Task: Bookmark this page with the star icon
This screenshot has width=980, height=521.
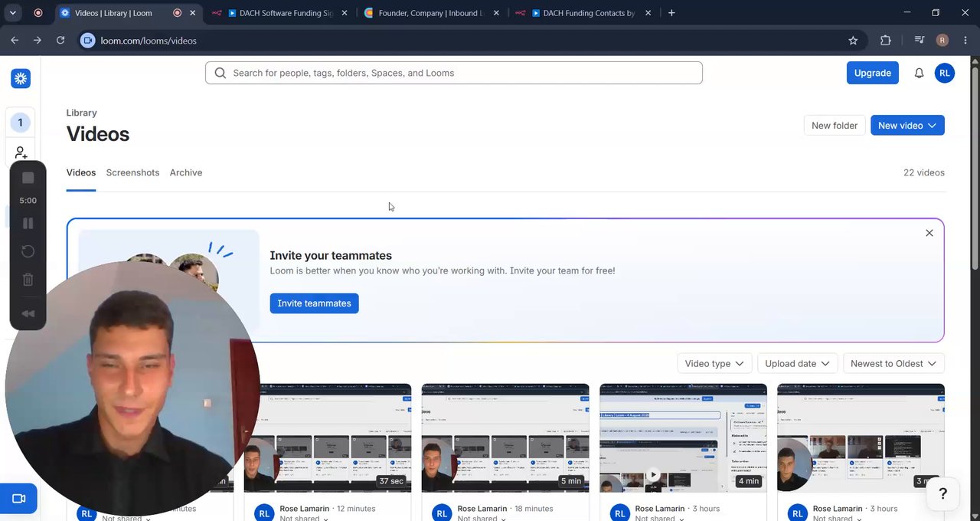Action: click(x=853, y=41)
